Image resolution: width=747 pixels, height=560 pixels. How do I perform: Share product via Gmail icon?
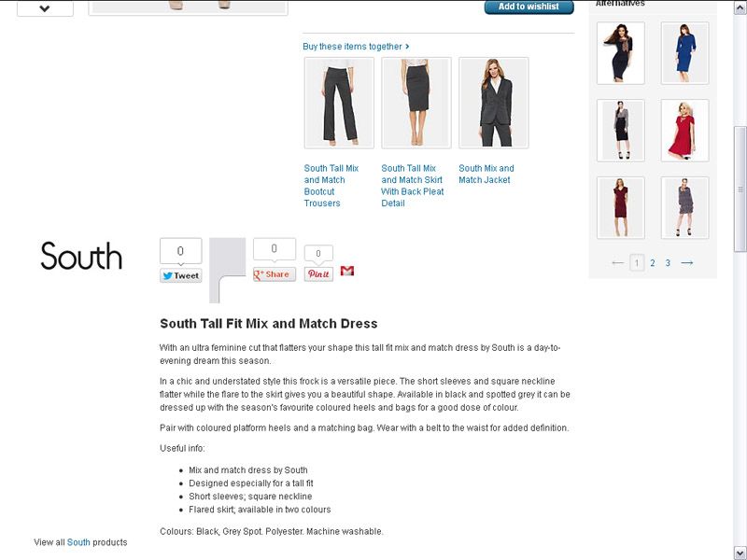pos(347,271)
